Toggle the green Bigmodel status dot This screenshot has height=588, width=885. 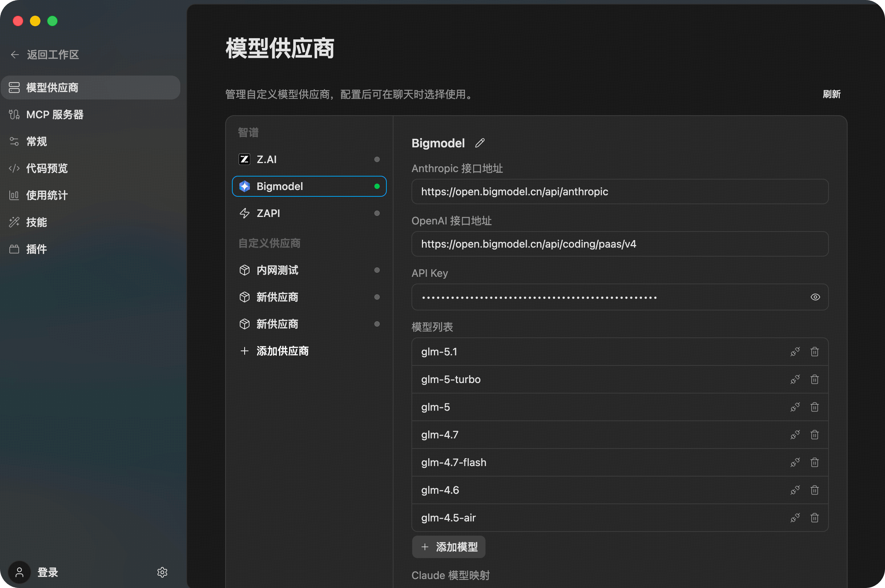tap(377, 186)
